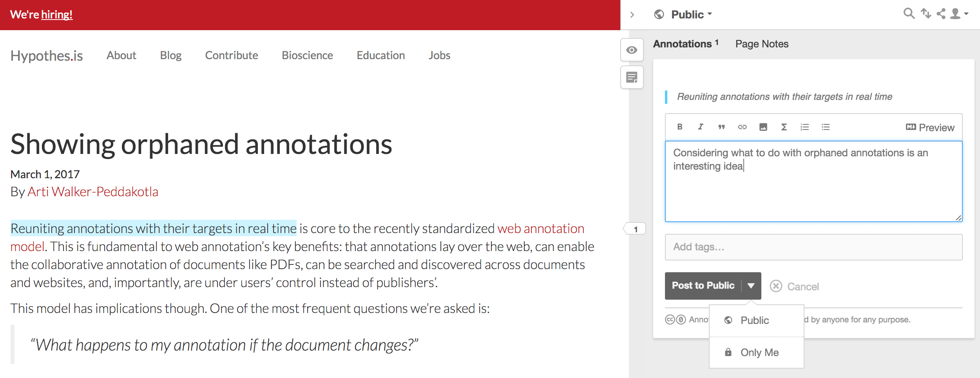Cancel the annotation draft

(x=795, y=286)
